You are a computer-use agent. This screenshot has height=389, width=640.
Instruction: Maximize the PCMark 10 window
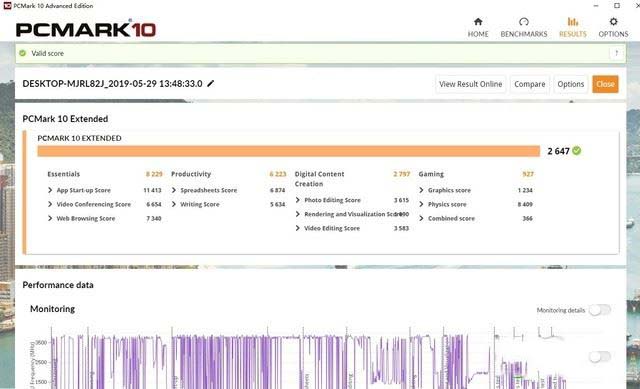(617, 6)
